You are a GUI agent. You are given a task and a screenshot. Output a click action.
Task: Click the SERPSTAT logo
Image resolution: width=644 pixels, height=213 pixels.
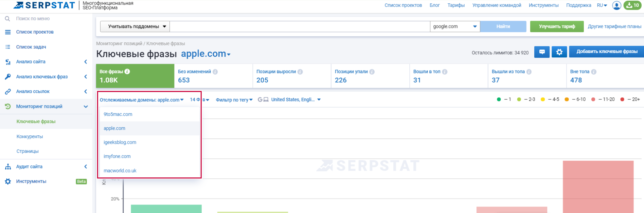point(44,5)
